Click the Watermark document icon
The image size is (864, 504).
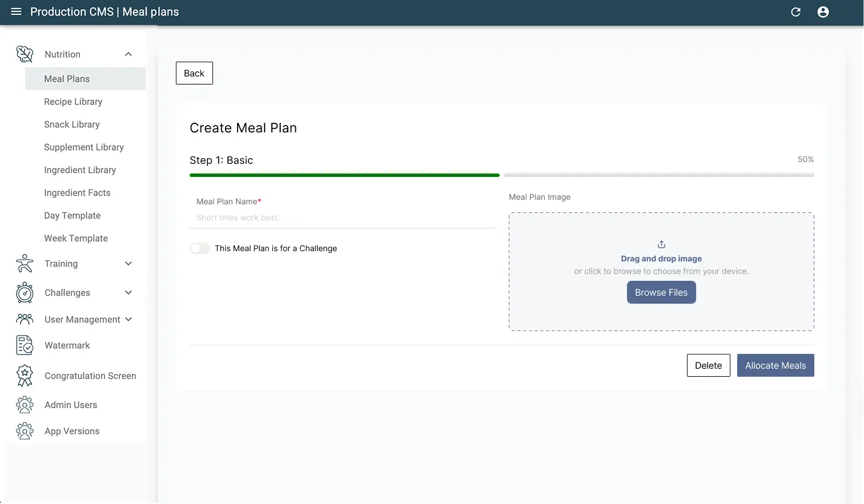coord(25,345)
